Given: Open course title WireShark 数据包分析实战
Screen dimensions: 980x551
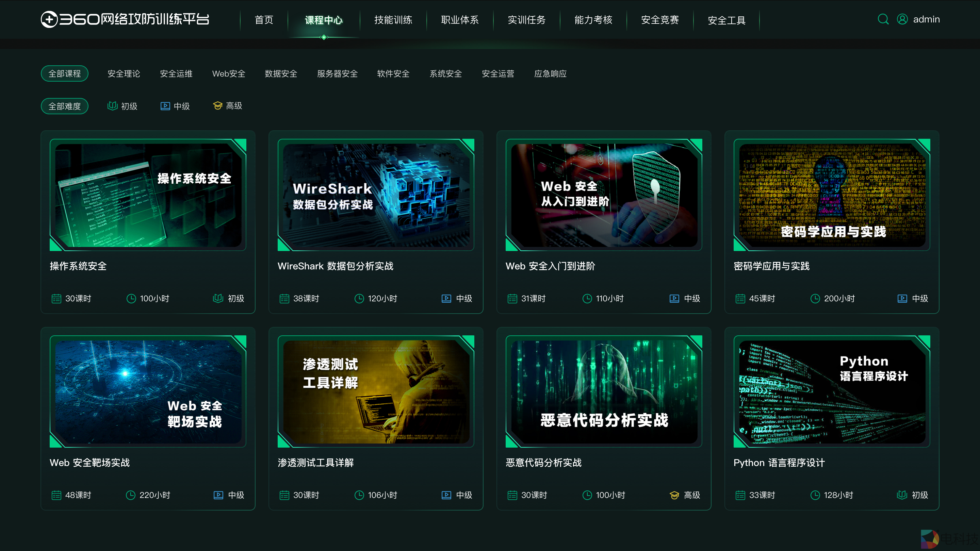Looking at the screenshot, I should (x=335, y=266).
